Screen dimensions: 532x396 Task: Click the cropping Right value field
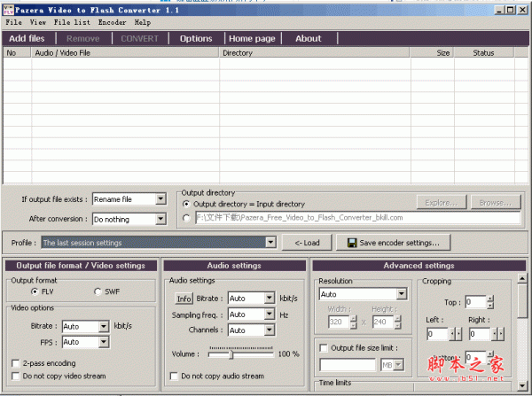(x=480, y=334)
